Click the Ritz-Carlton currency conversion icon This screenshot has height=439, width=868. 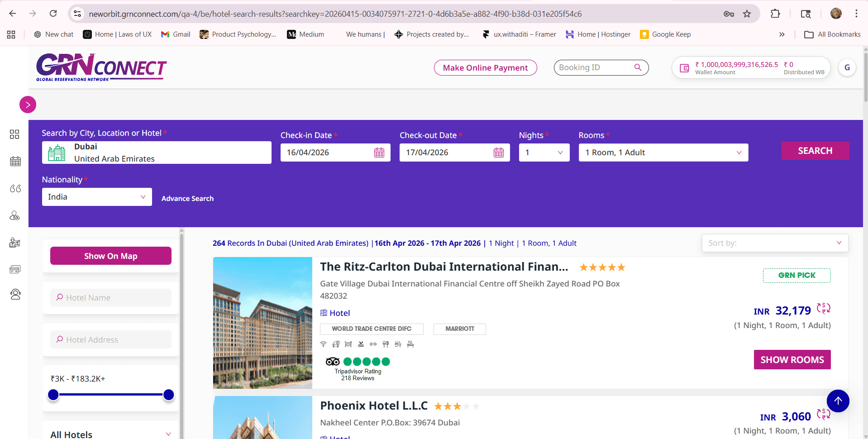pos(824,308)
